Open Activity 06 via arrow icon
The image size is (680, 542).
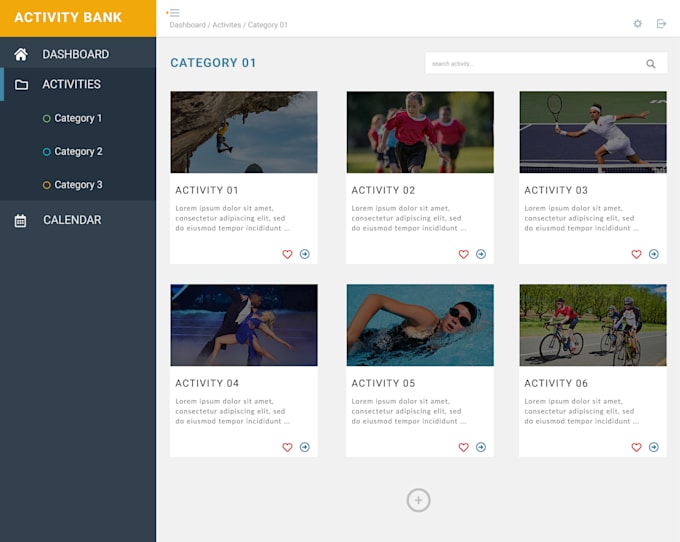point(654,447)
